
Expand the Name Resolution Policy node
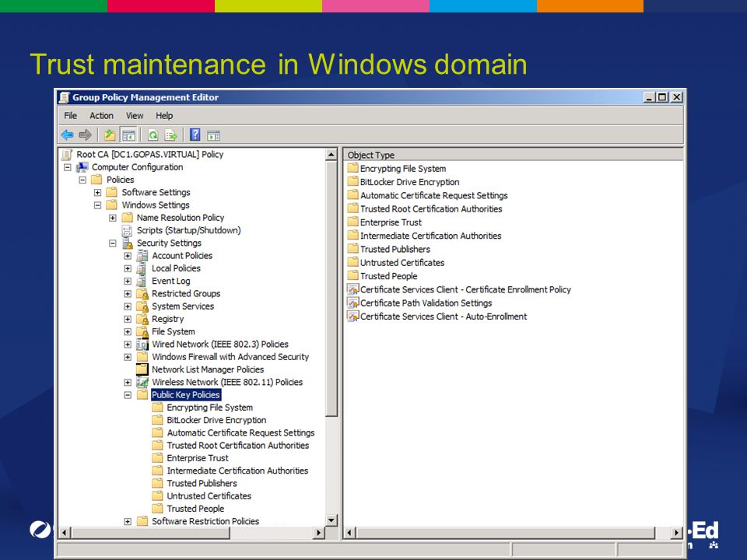pos(112,218)
